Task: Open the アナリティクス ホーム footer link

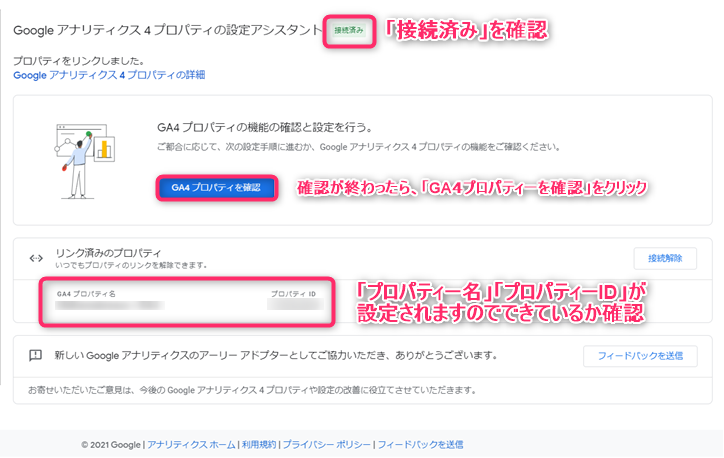Action: [191, 445]
